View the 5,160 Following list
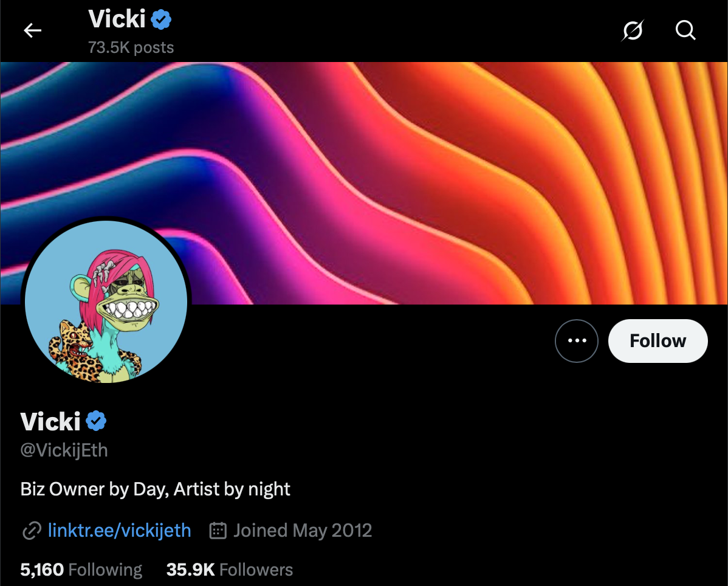This screenshot has width=728, height=586. click(81, 570)
